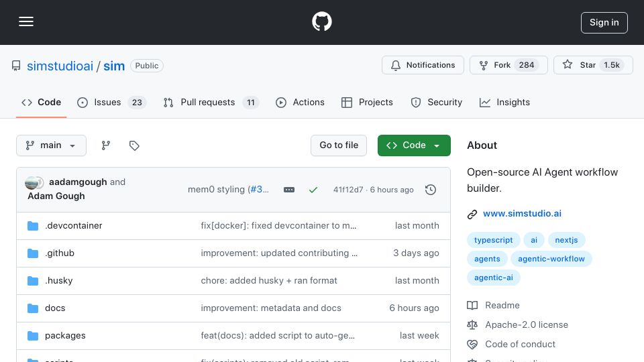644x362 pixels.
Task: Click the docs folder icon
Action: 33,308
